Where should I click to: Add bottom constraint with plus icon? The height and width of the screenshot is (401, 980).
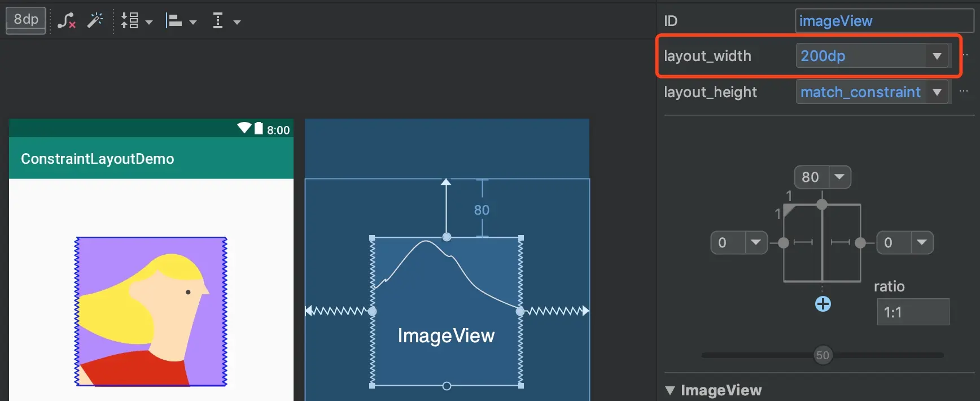pos(823,304)
